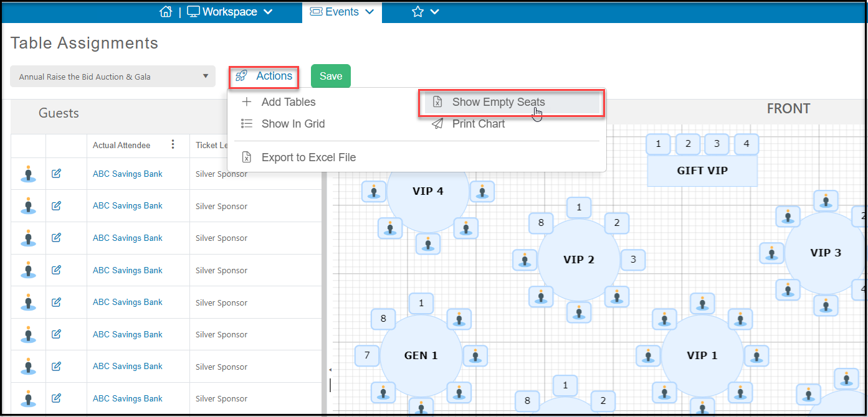Click empty seat 8 at VIP 2
Image resolution: width=868 pixels, height=417 pixels.
pyautogui.click(x=541, y=223)
